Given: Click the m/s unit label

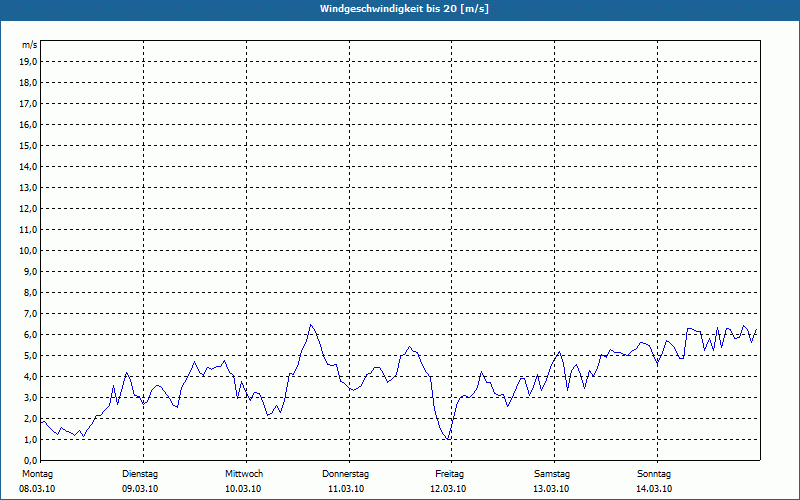Looking at the screenshot, I should pos(30,45).
